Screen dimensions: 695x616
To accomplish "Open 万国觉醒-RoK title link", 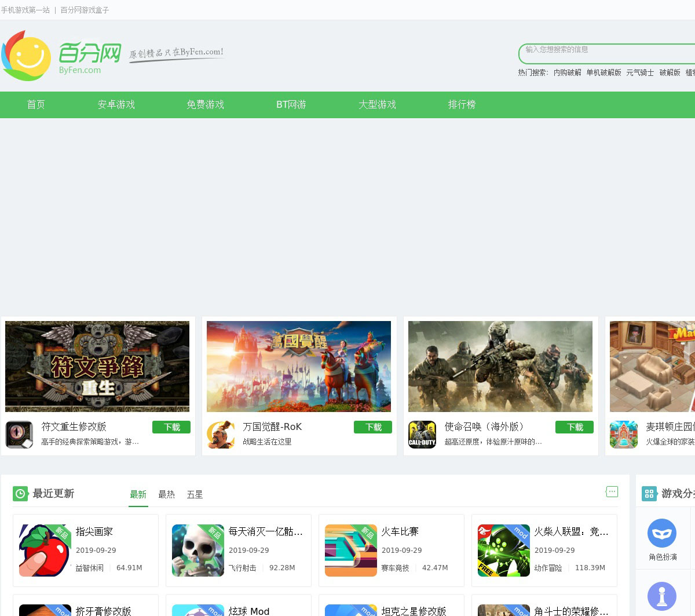I will tap(272, 427).
